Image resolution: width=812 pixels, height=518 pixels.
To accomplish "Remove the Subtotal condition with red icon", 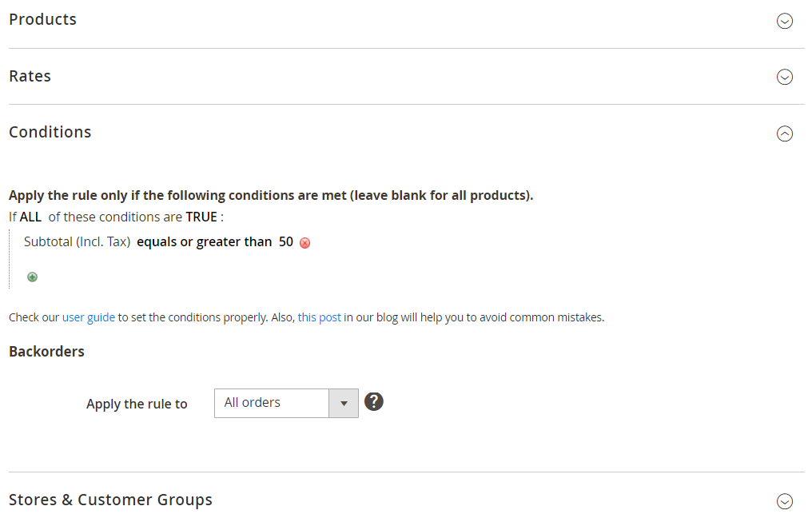I will click(305, 243).
